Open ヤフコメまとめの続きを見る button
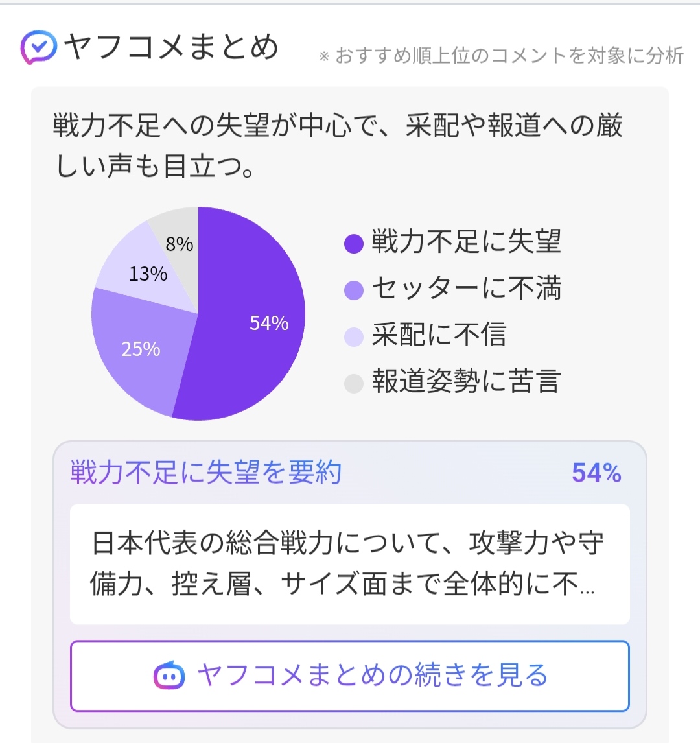 click(x=350, y=676)
